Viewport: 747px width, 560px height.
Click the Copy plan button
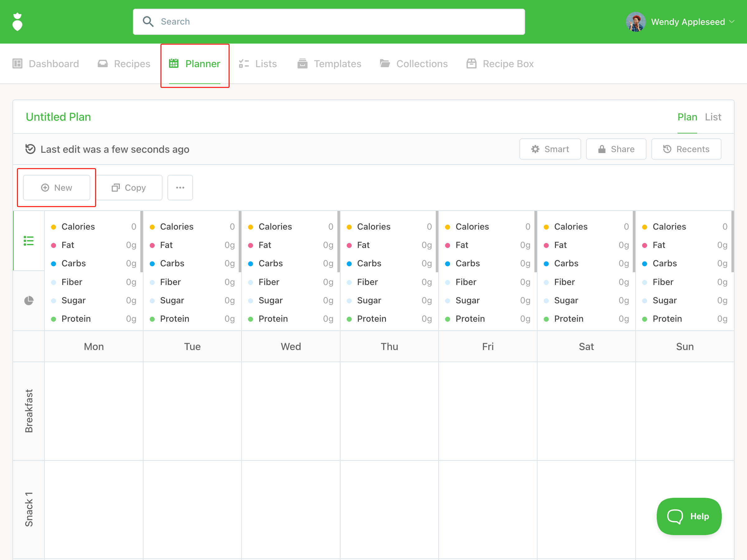[129, 187]
